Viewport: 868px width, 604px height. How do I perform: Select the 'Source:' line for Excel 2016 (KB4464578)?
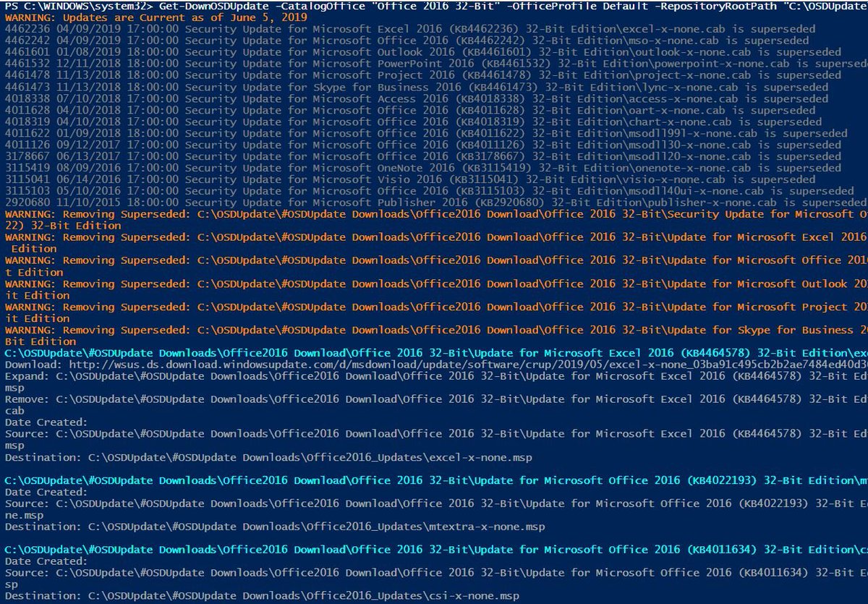(436, 440)
